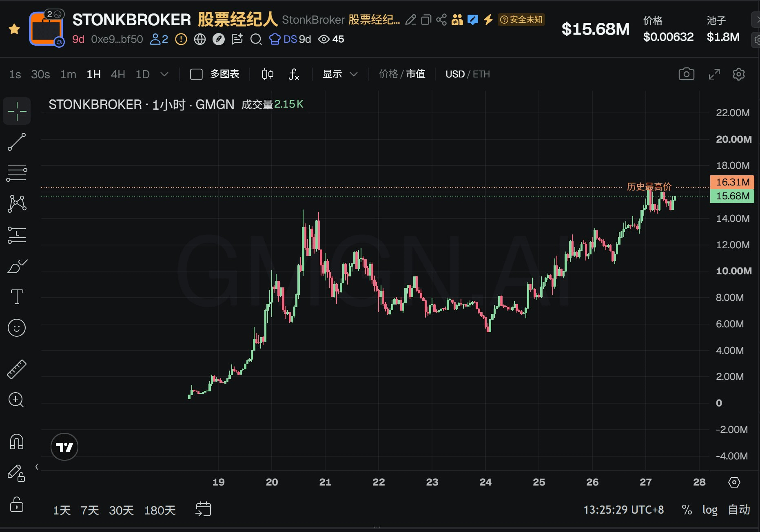
Task: Switch denomination to ETH
Action: [x=481, y=74]
